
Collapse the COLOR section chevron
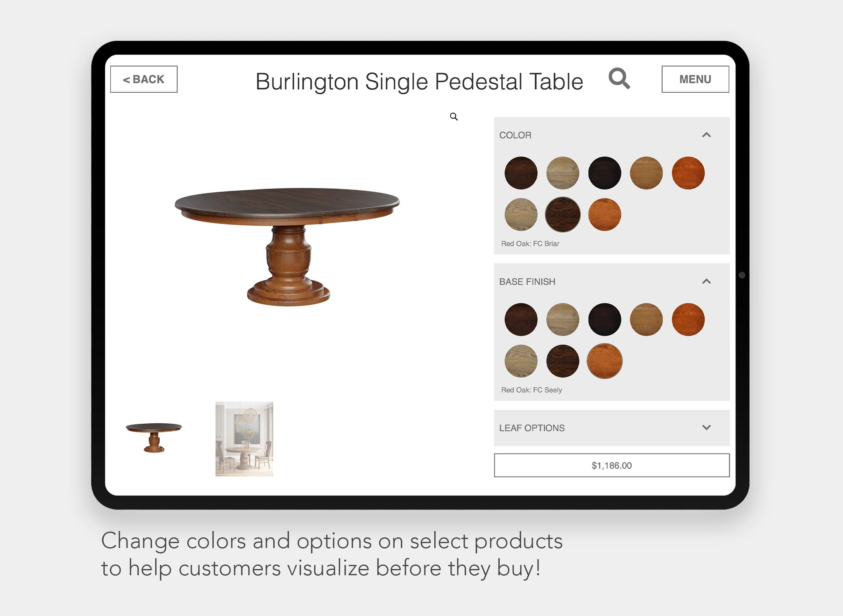(x=706, y=135)
